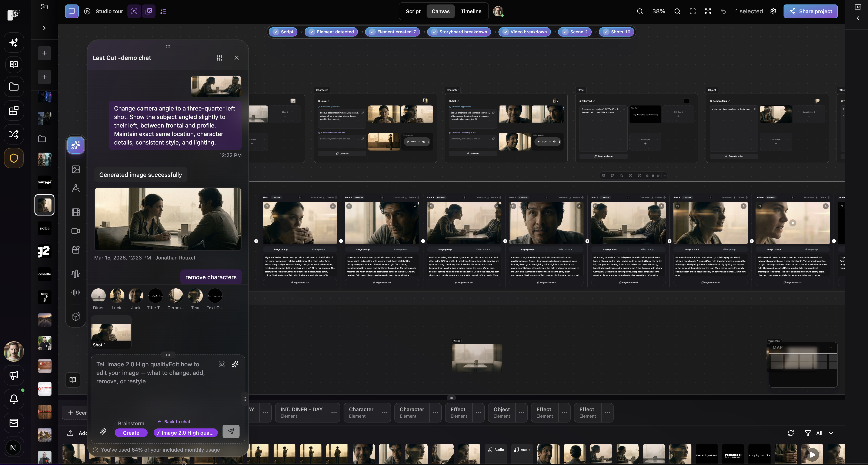Select the Storyboard breakdown step
Viewport: 868px width, 465px height.
(459, 32)
